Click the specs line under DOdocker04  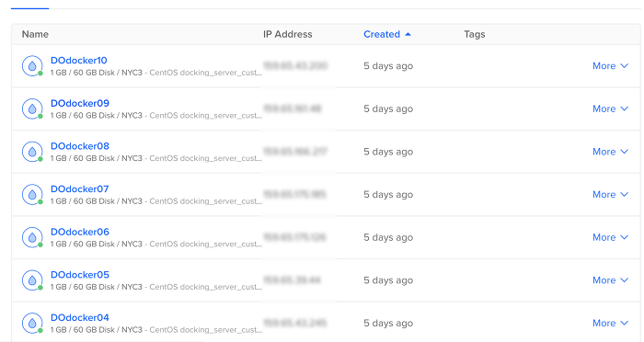point(156,330)
